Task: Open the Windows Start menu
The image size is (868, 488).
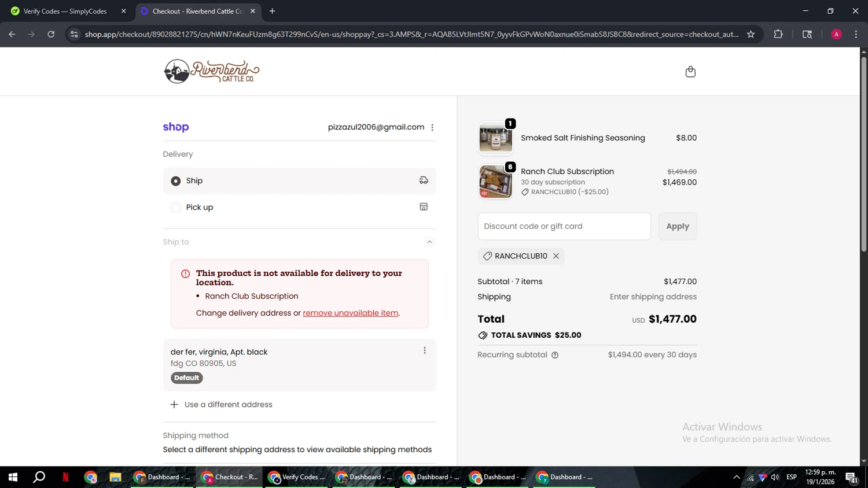Action: click(13, 477)
